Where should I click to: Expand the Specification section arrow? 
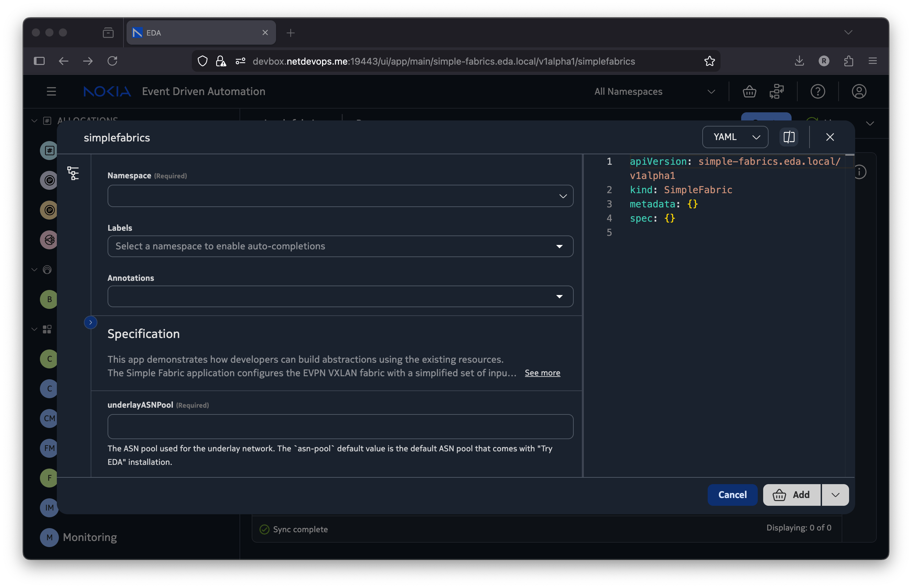[90, 323]
